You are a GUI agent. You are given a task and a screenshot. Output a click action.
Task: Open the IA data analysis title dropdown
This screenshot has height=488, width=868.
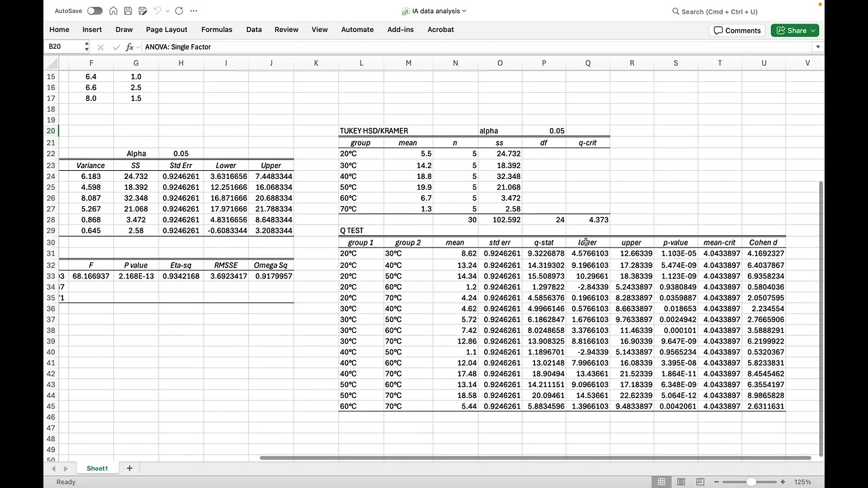coord(464,11)
